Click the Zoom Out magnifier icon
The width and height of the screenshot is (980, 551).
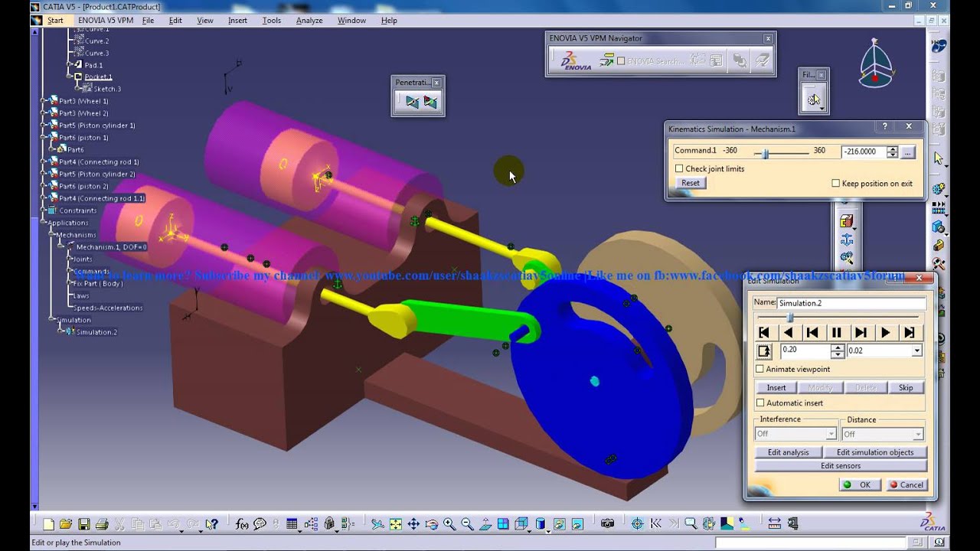[x=467, y=524]
